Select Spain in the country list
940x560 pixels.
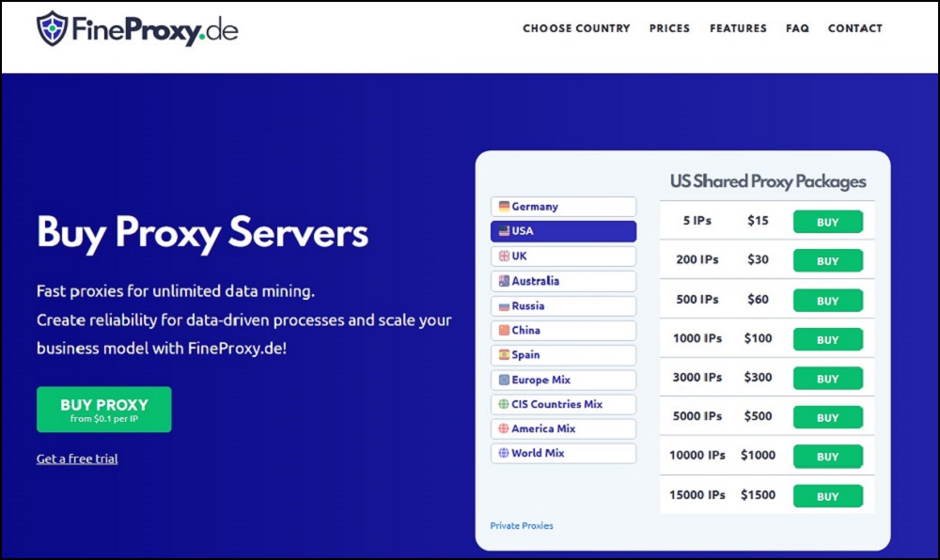click(x=563, y=354)
